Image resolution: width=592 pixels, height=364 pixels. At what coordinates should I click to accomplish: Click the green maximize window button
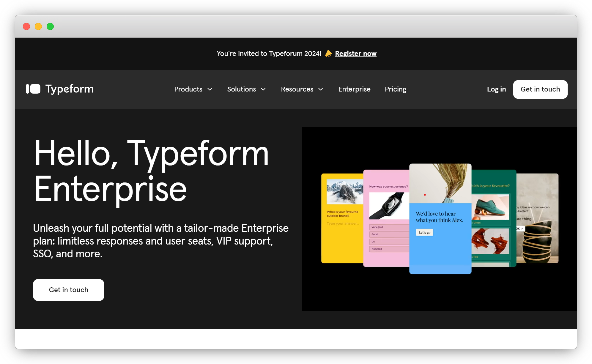tap(50, 26)
